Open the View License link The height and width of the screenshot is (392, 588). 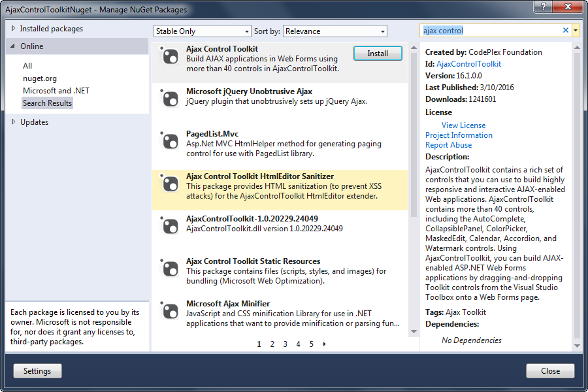[x=463, y=125]
